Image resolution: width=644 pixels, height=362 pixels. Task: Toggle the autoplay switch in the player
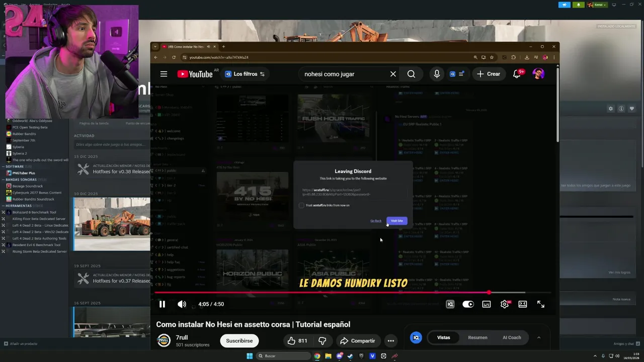(468, 304)
